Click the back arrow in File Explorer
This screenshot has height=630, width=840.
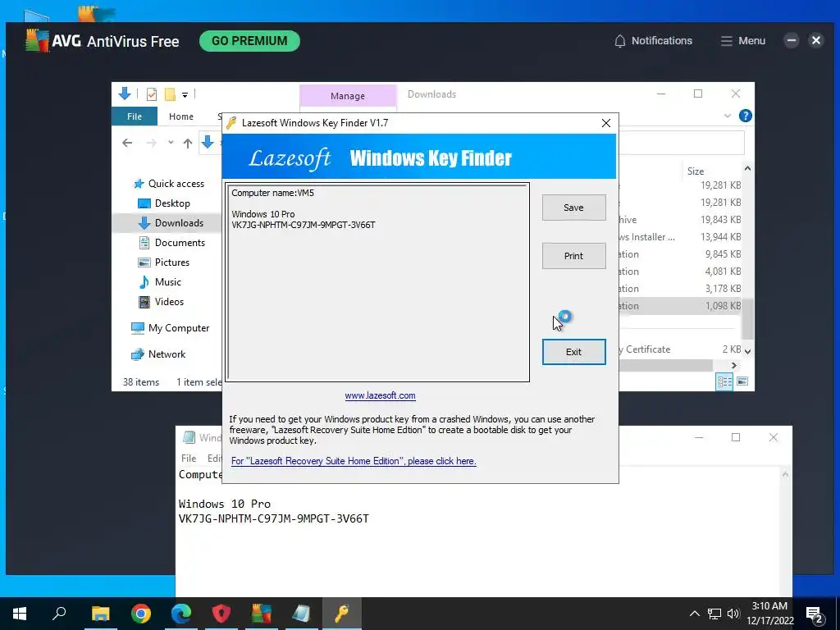point(127,143)
